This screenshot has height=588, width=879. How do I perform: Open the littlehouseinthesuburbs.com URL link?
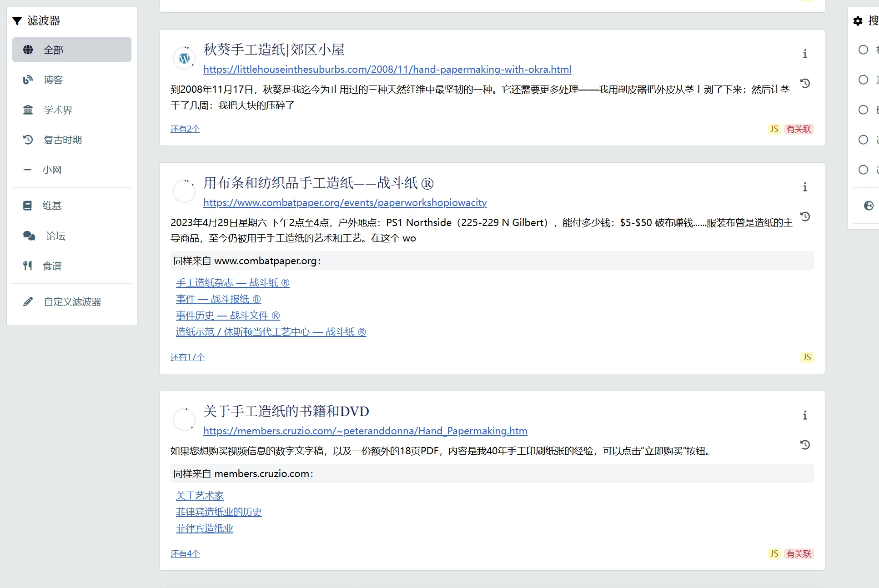387,69
